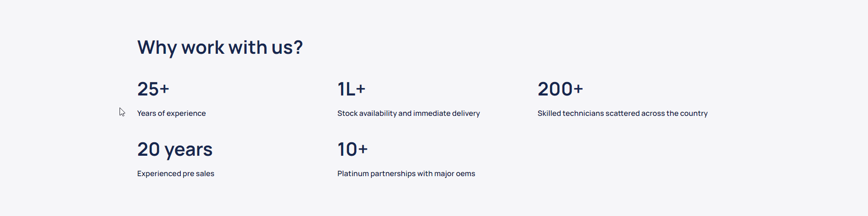Click the "Why work with us?" heading
The height and width of the screenshot is (216, 868).
click(220, 47)
